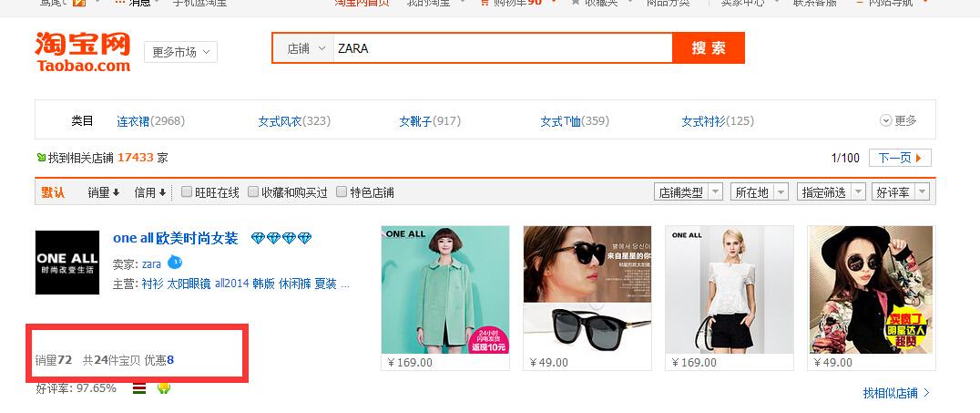Toggle the 旺旺在线 checkbox

coord(186,191)
